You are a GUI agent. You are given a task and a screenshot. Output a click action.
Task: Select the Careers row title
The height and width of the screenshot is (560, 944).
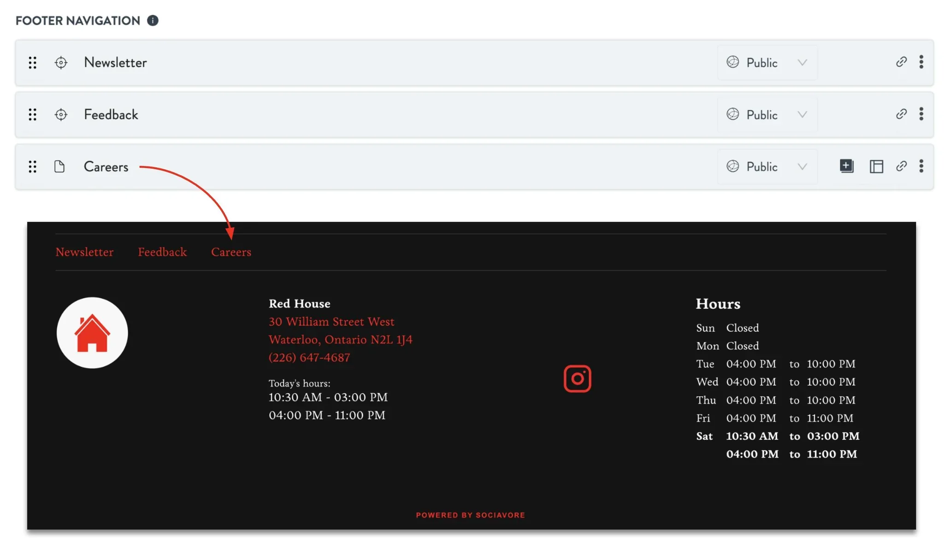coord(106,167)
